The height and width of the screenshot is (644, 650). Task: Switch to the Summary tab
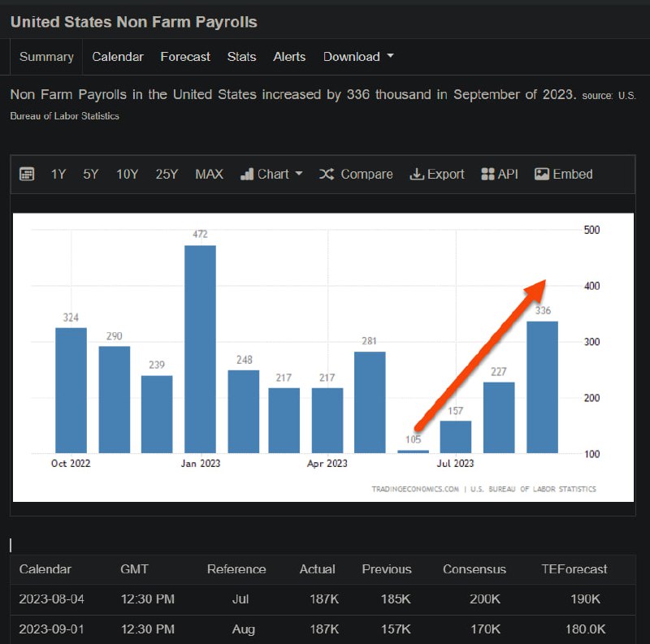click(x=46, y=57)
